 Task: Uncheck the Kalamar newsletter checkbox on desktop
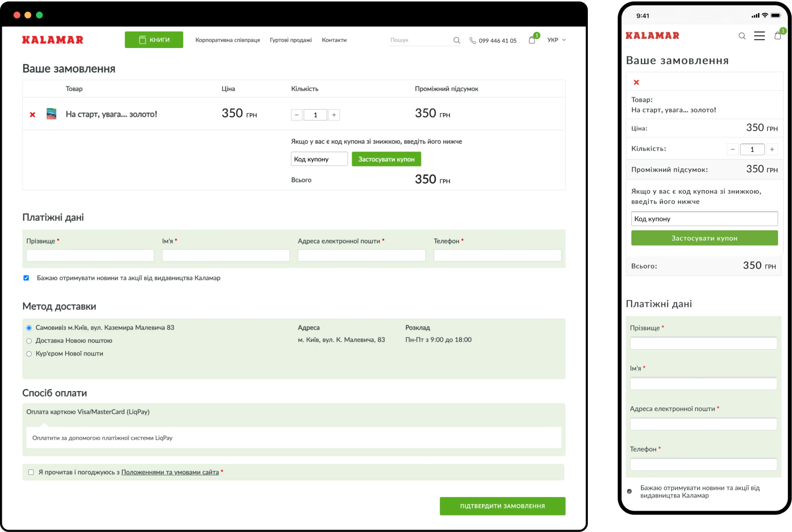(26, 278)
